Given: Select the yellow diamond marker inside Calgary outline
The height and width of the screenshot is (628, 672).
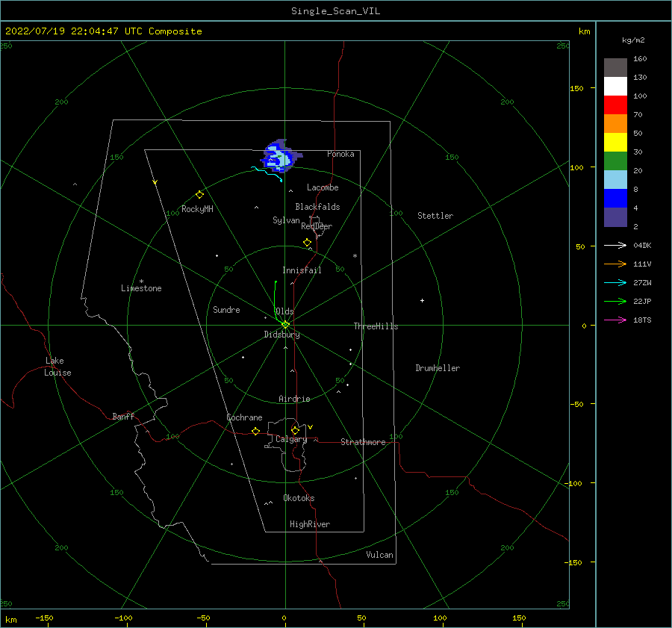Looking at the screenshot, I should pyautogui.click(x=295, y=430).
